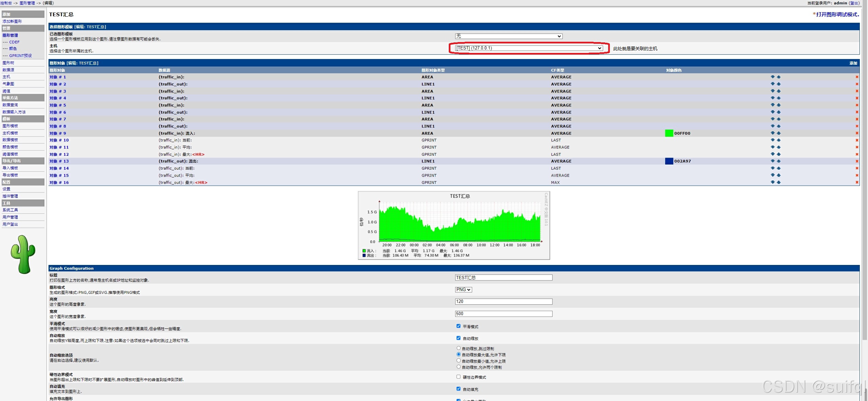
Task: Click the 00FF00 green color swatch
Action: tap(669, 133)
